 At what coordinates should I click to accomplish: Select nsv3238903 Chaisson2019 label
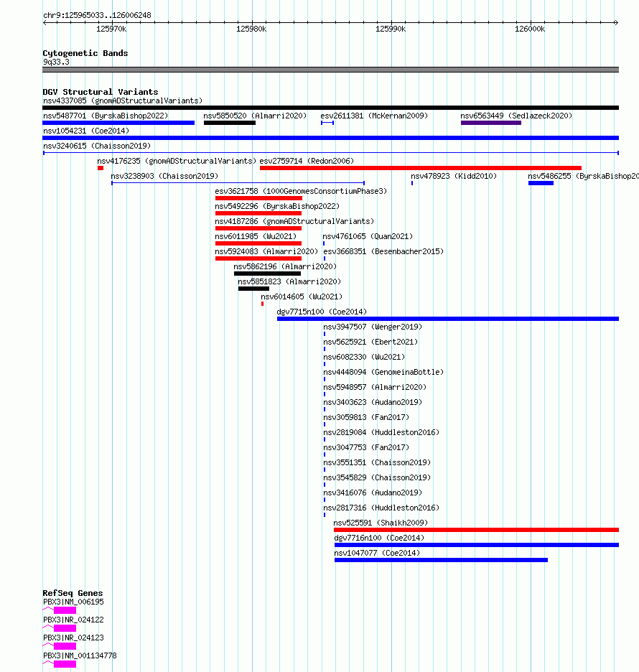164,176
